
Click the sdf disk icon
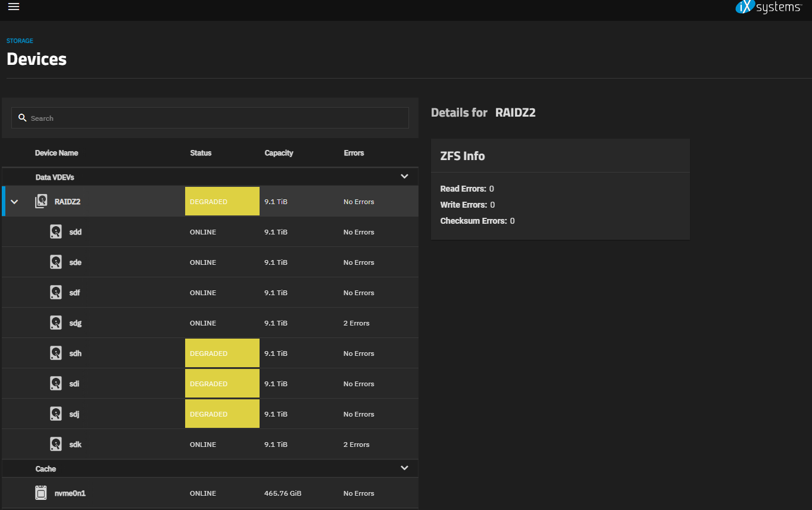click(x=56, y=292)
